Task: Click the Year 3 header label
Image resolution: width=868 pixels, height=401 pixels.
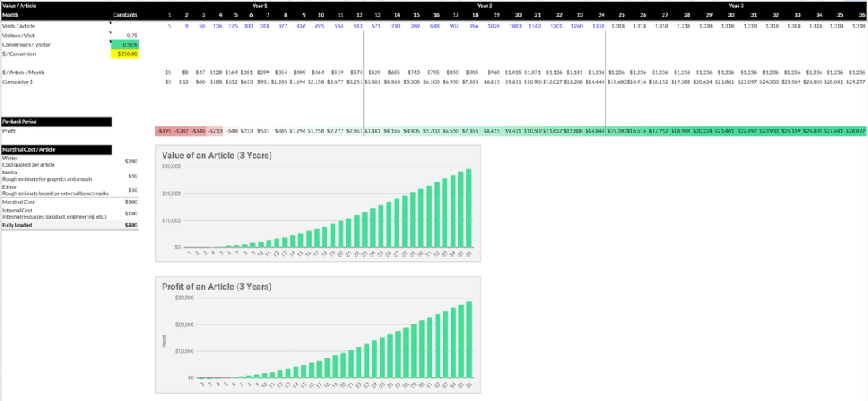Action: pyautogui.click(x=736, y=5)
